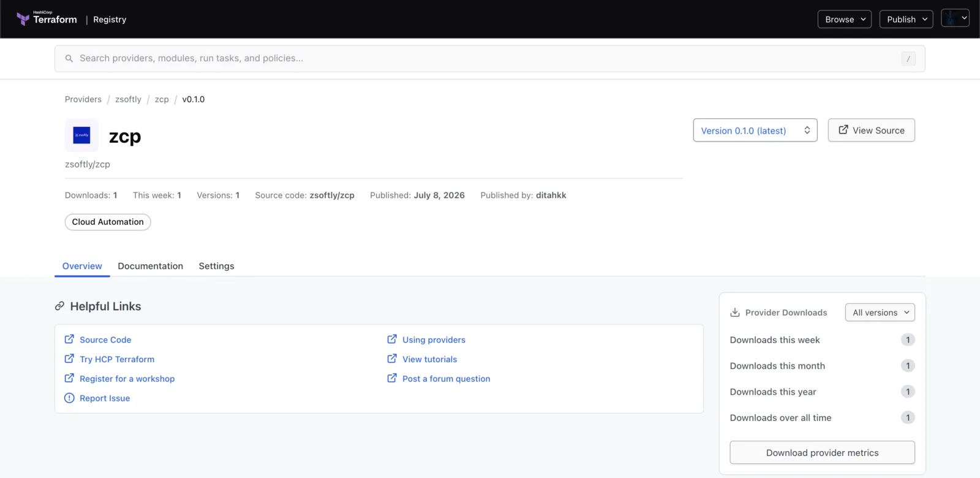Click the icon beside Source Code link
Screen dimensions: 980x478
[x=69, y=339]
